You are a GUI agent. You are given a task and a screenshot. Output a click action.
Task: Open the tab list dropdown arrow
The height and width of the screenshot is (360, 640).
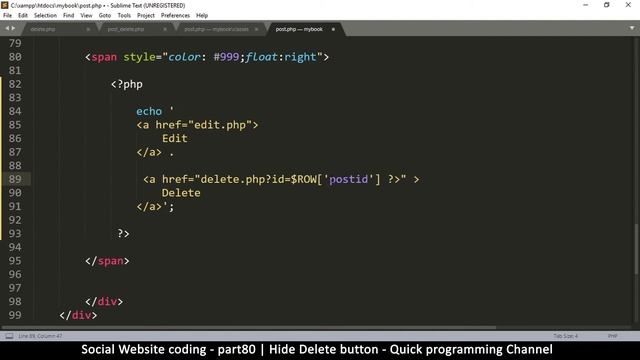click(632, 28)
